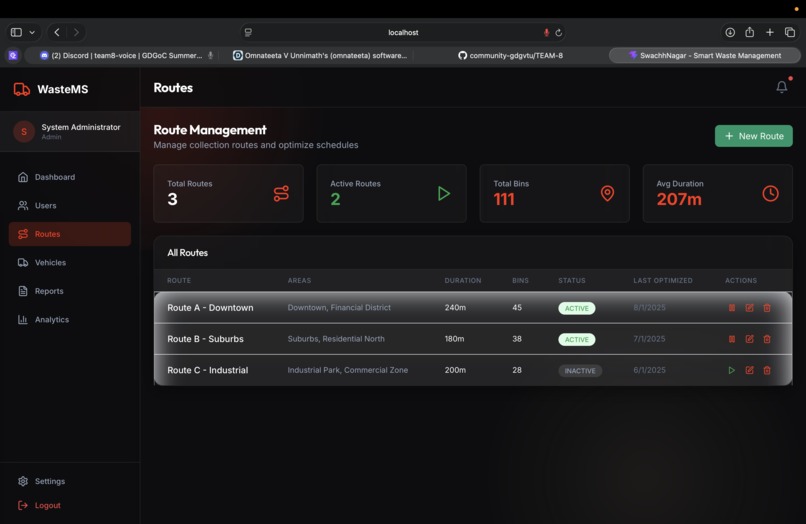Click the localhost address bar

(x=403, y=32)
